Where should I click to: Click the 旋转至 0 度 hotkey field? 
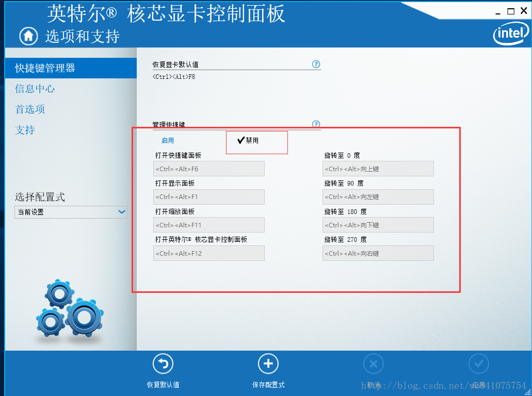point(378,169)
